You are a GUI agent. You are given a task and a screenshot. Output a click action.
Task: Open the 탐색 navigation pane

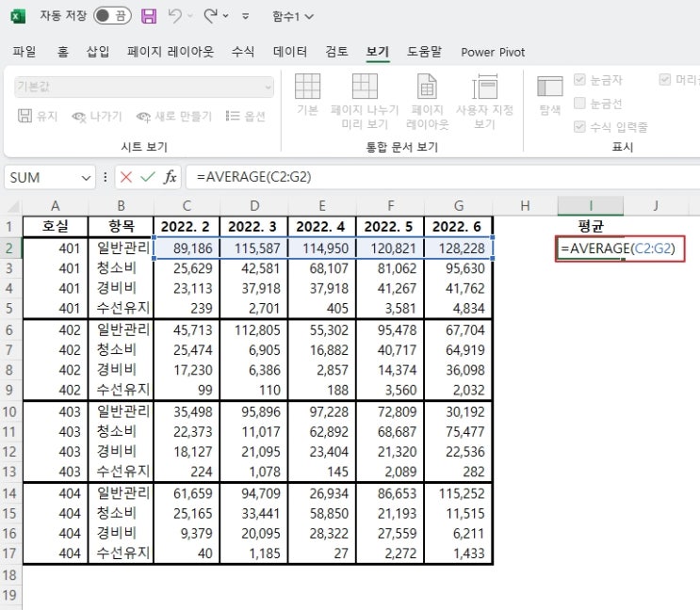pos(549,95)
